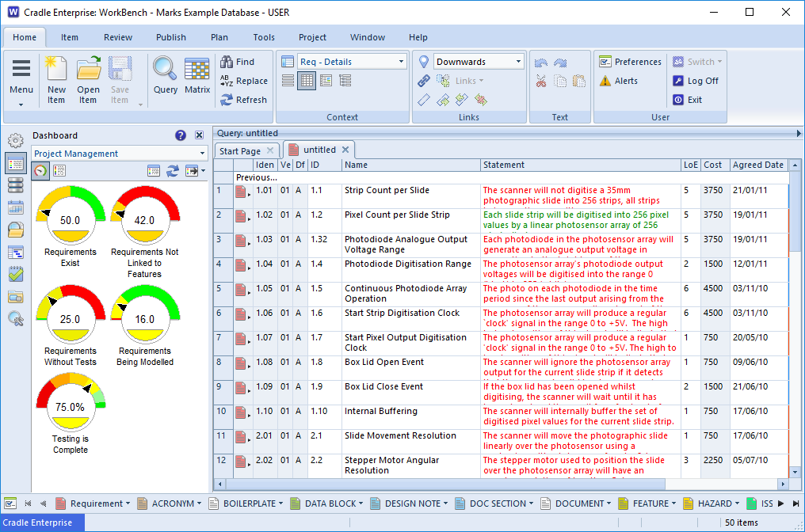This screenshot has width=805, height=532.
Task: Click the sidebar search magnifier icon
Action: 16,319
